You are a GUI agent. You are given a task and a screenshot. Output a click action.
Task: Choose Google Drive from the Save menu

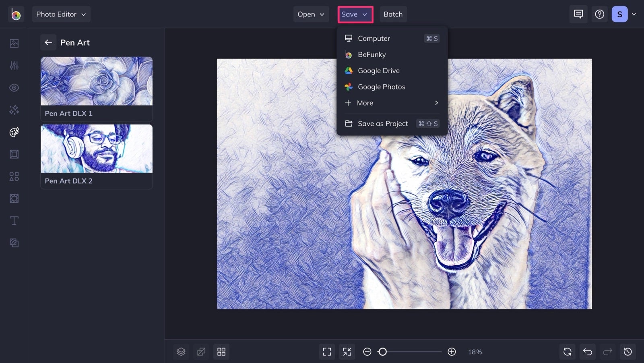coord(379,71)
